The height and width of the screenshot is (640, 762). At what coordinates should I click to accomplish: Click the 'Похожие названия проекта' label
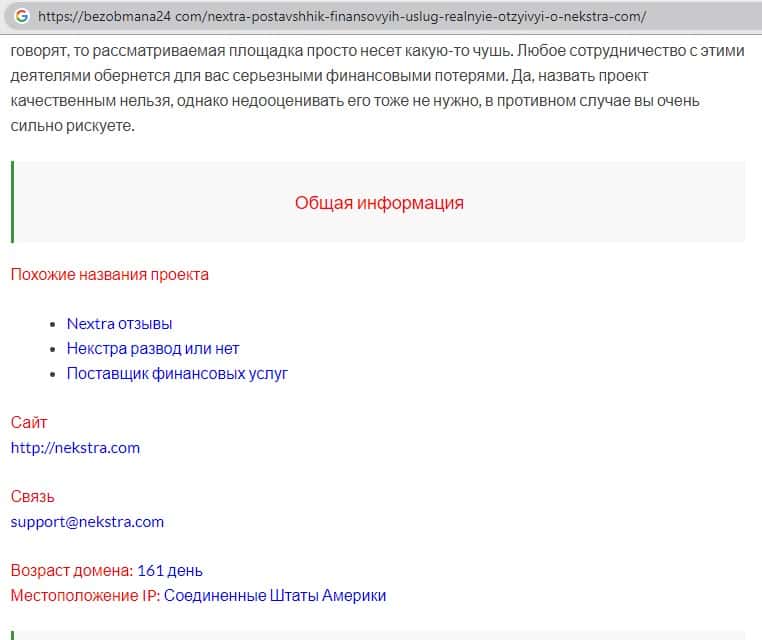click(x=110, y=275)
